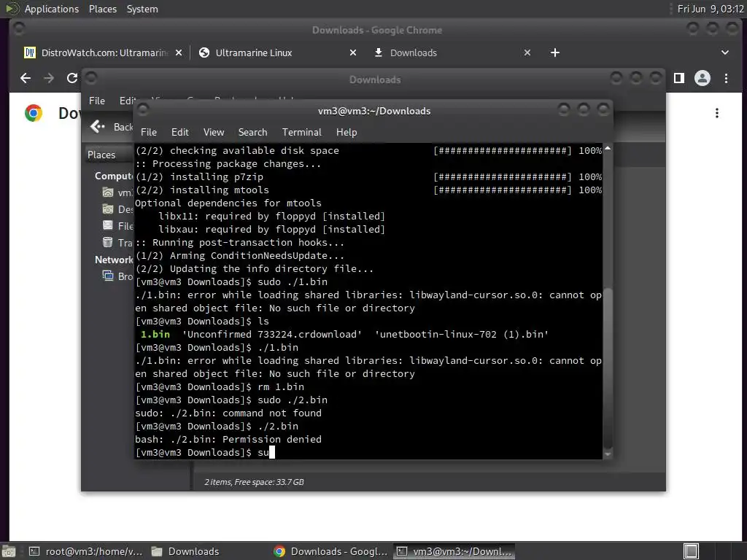Screen dimensions: 747x560
Task: Toggle Chrome side panel icon
Action: [679, 78]
